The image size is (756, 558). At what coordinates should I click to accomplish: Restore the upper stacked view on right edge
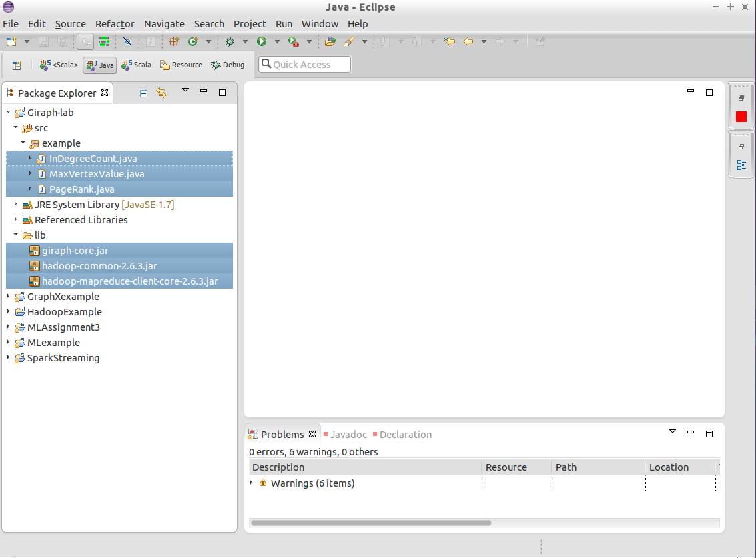tap(741, 98)
